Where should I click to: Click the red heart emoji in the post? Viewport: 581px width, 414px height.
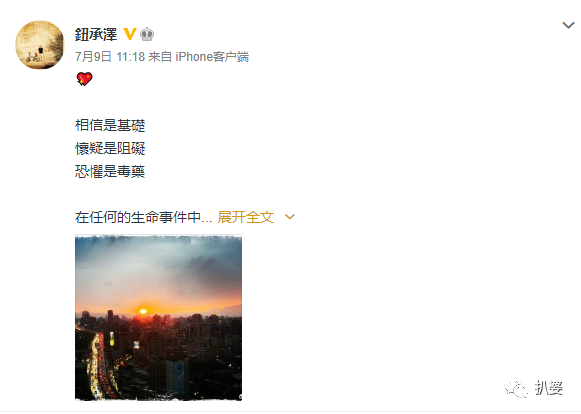click(x=84, y=79)
